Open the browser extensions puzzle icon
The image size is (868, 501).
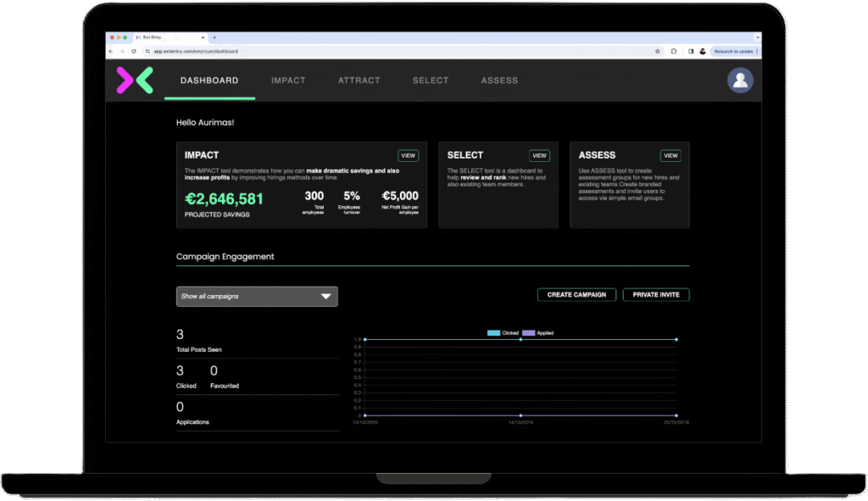click(x=674, y=52)
